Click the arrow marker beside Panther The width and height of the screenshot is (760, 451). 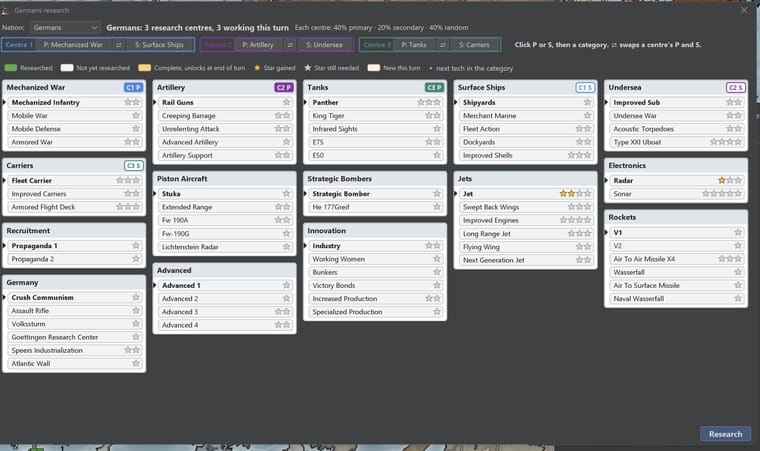[x=306, y=102]
